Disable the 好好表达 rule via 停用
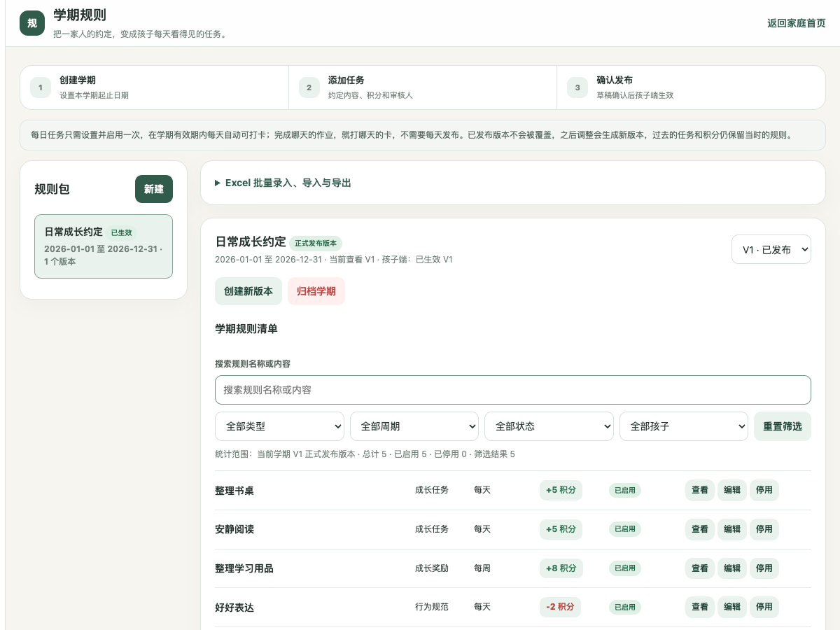This screenshot has width=840, height=630. [764, 607]
